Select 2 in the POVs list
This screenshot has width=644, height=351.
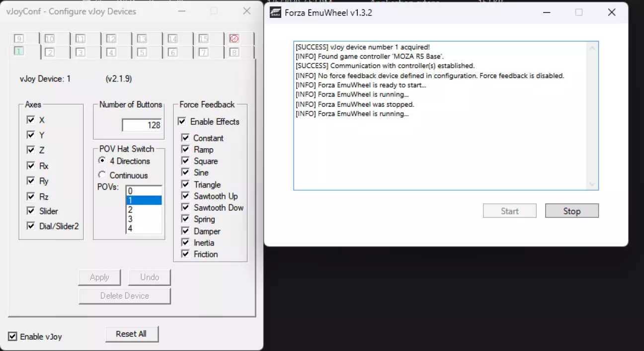click(144, 210)
